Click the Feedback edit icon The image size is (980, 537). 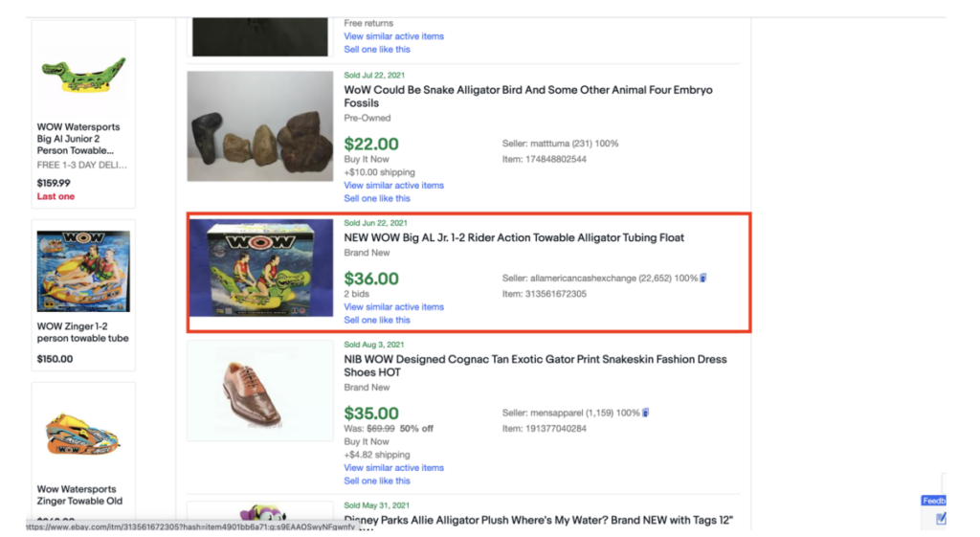[941, 519]
